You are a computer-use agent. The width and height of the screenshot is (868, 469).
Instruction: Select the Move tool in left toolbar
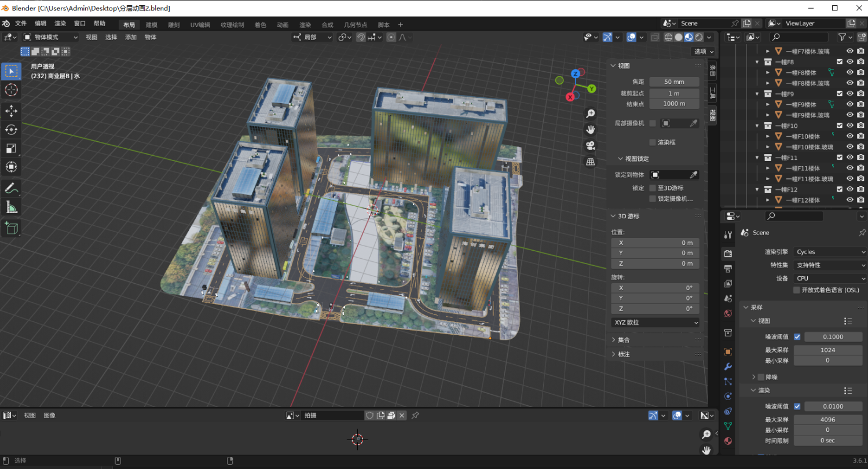(11, 110)
